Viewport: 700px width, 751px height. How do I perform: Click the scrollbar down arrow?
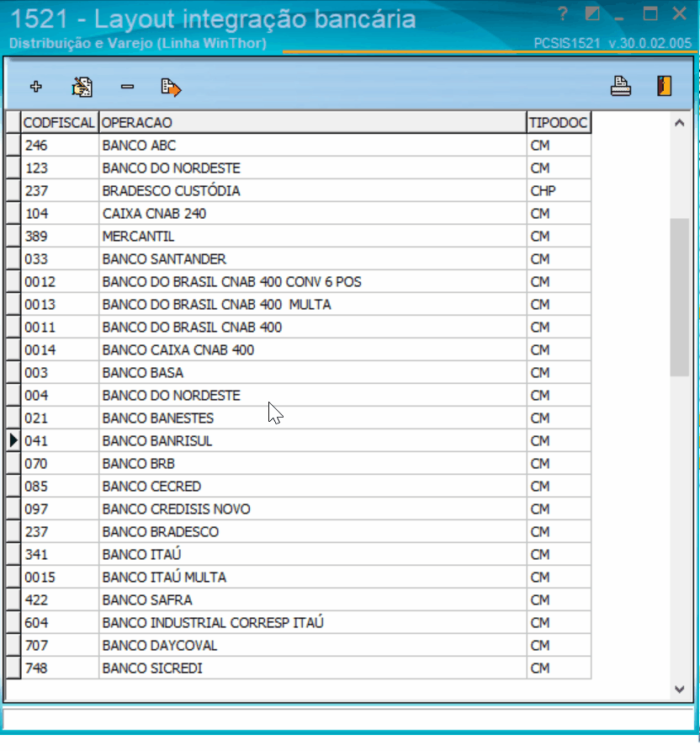tap(680, 690)
